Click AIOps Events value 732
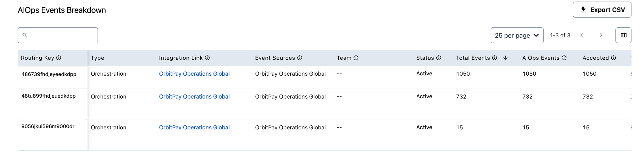The width and height of the screenshot is (644, 152). [527, 97]
